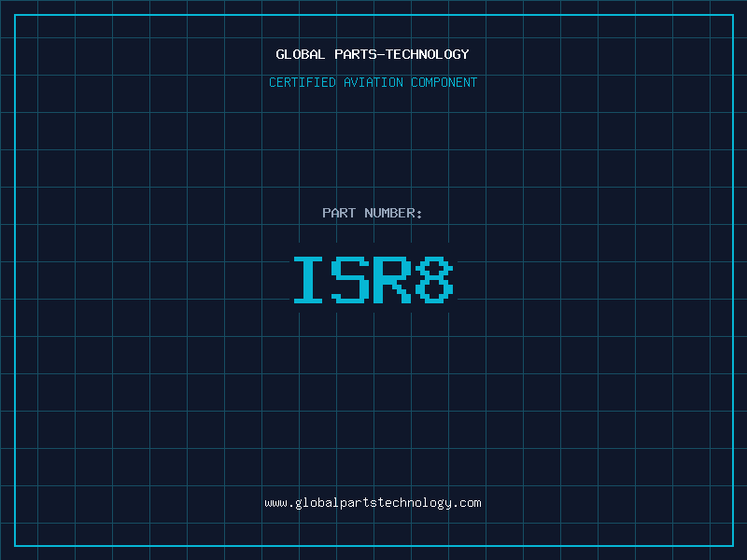Select the PARTS-TECHNOLOGY word in the header

pyautogui.click(x=402, y=54)
